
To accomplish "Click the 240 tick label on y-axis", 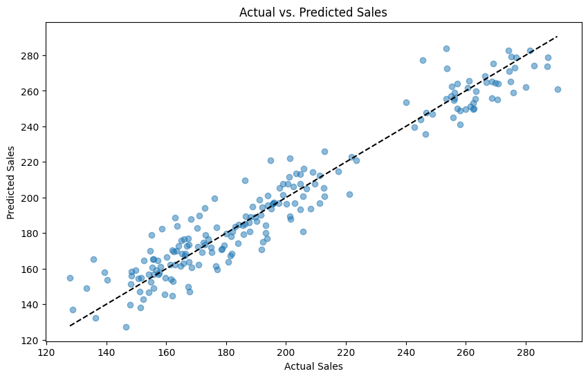I will pos(30,126).
